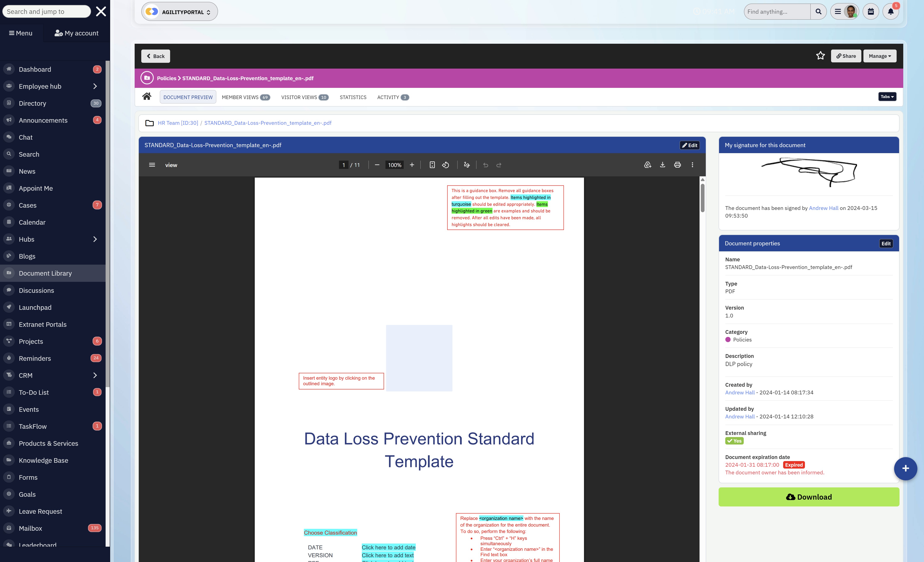Open the HR Team breadcrumb link
The height and width of the screenshot is (562, 924).
click(x=178, y=123)
